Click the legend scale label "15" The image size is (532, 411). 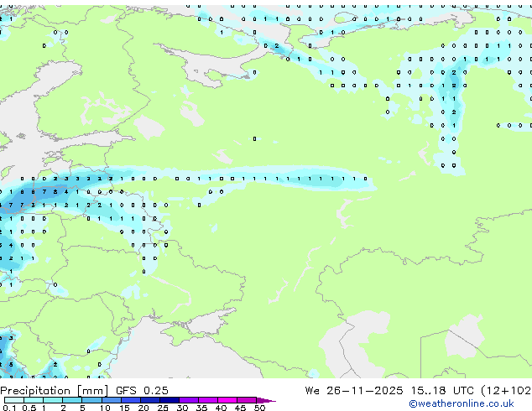tap(124, 408)
